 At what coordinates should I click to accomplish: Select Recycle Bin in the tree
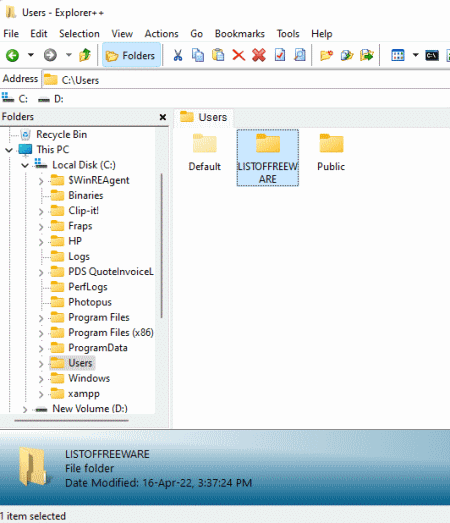point(61,134)
